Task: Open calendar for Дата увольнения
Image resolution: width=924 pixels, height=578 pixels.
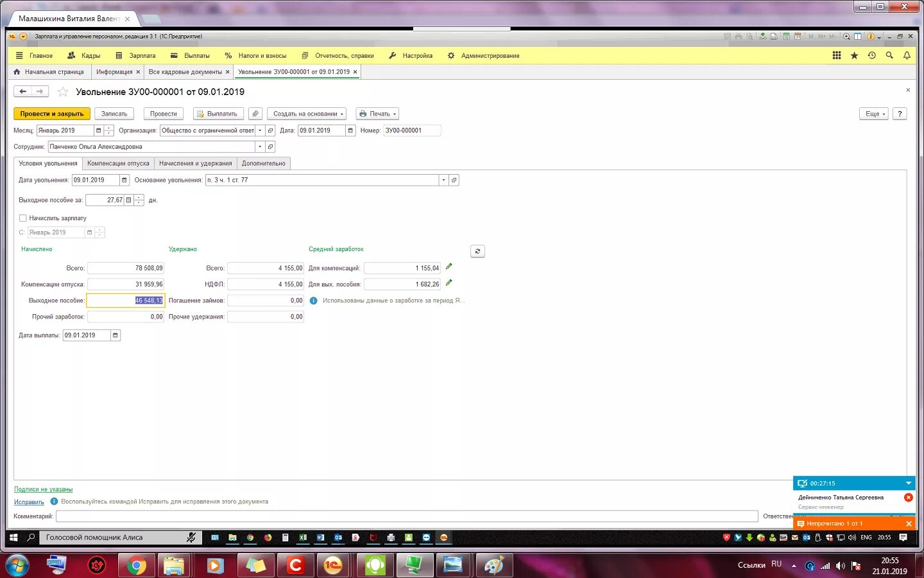Action: (x=124, y=180)
